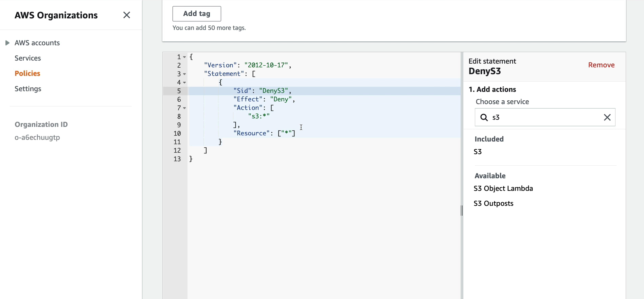Click the editor/sidebar splitter handle
This screenshot has width=644, height=299.
point(462,211)
